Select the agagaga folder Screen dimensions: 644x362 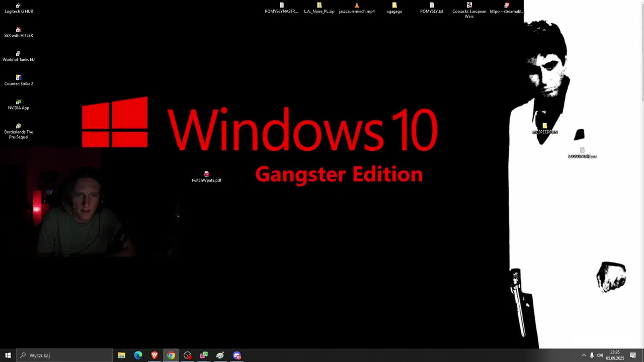point(394,8)
